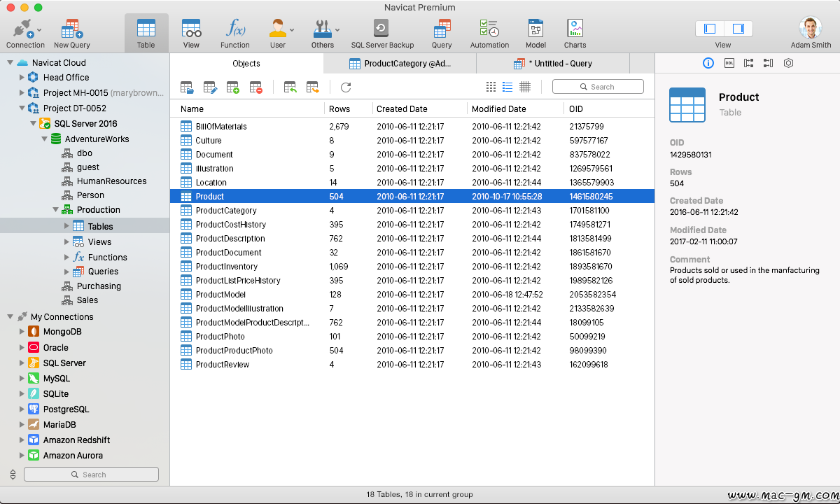
Task: Click the sidebar bottom-left collapse arrows icon
Action: [13, 475]
